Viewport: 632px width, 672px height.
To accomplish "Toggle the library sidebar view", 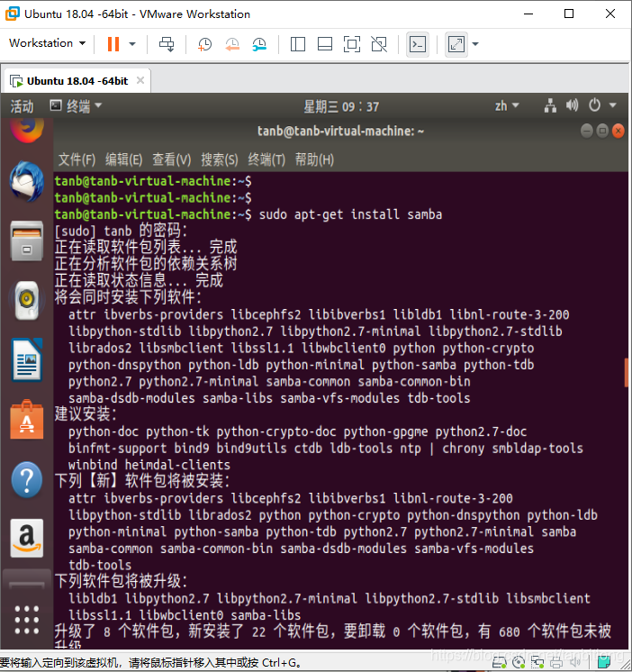I will [x=298, y=44].
